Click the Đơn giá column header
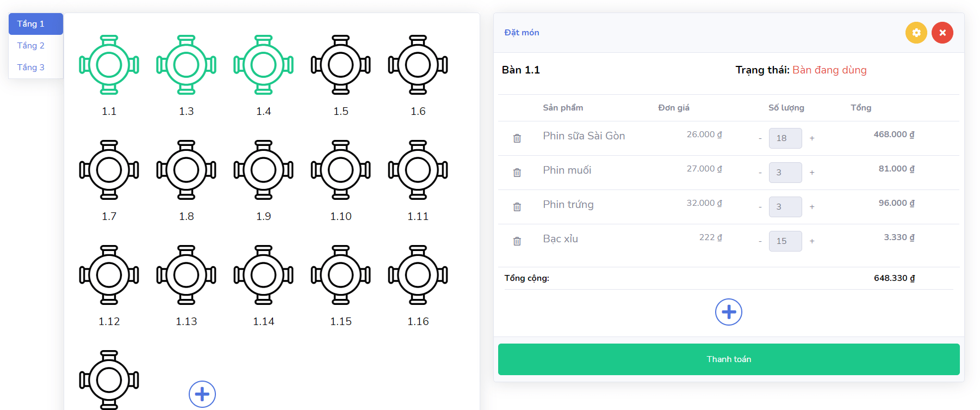This screenshot has height=410, width=980. tap(674, 108)
